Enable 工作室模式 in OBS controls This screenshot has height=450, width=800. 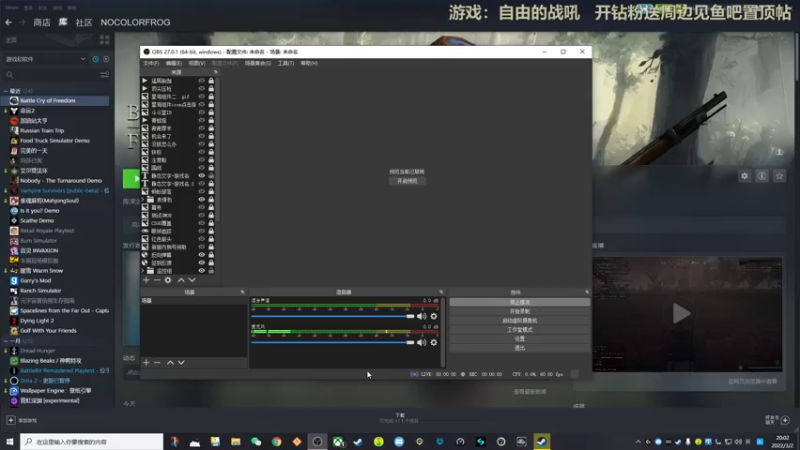pyautogui.click(x=519, y=330)
